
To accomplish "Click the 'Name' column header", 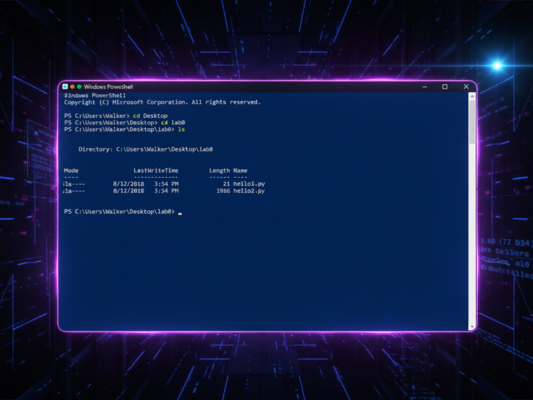I will pos(240,171).
